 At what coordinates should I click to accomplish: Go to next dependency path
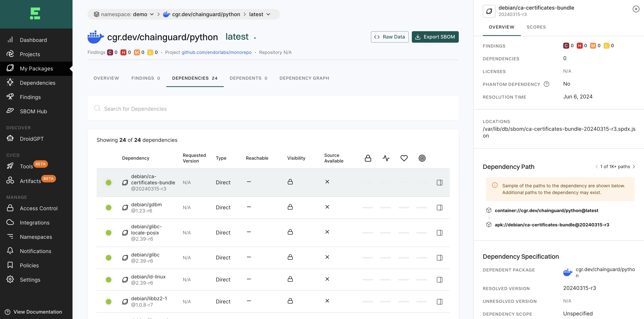click(634, 166)
